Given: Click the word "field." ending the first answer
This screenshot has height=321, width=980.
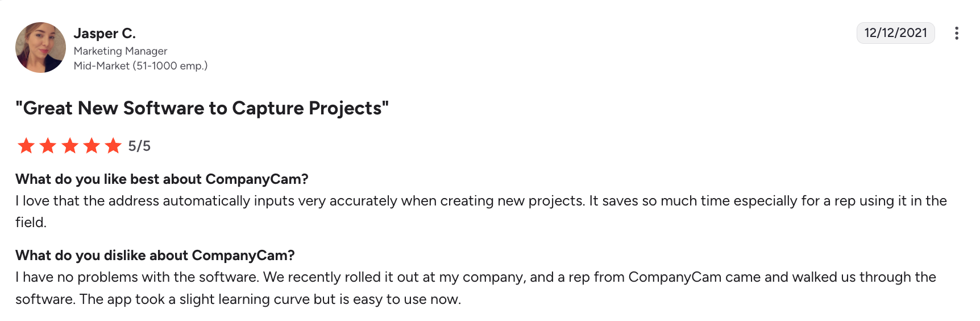Looking at the screenshot, I should 31,223.
